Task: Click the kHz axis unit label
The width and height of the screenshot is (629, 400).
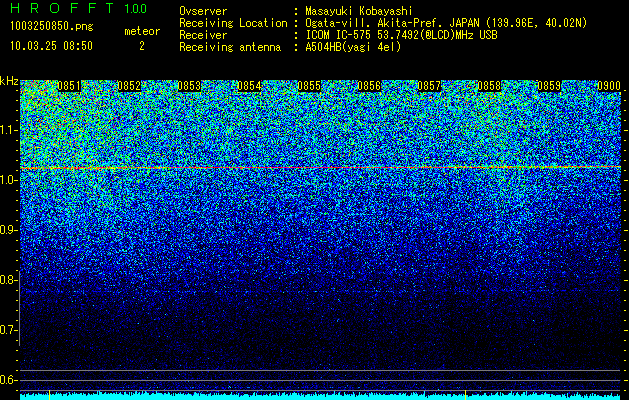Action: pyautogui.click(x=9, y=81)
